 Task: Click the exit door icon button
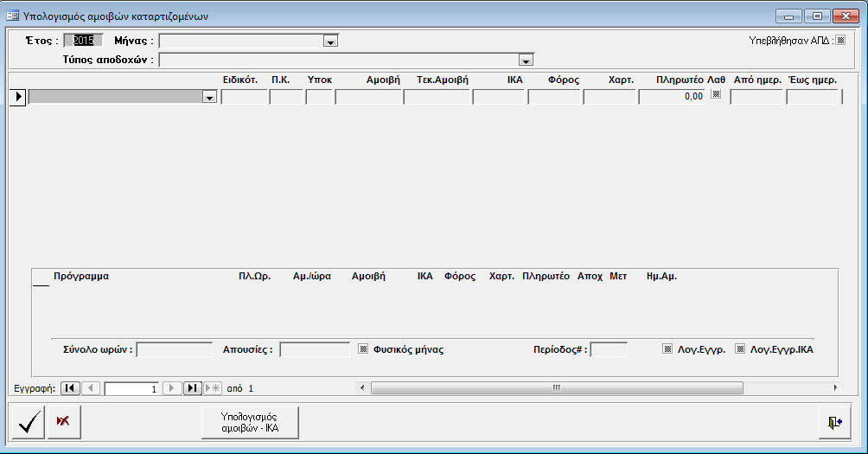coord(833,422)
